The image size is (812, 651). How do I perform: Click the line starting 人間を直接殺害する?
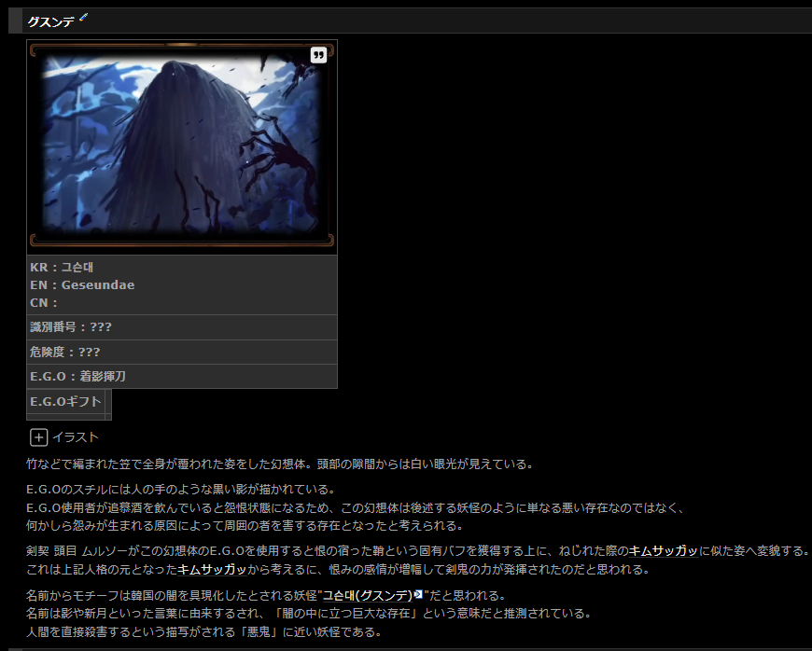[204, 632]
